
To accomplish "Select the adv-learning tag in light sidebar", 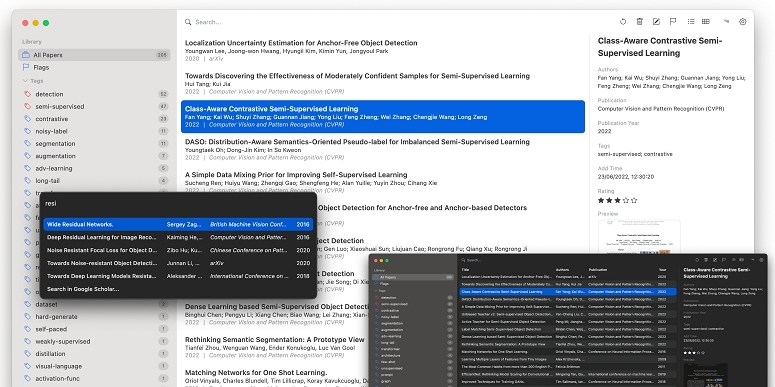I will [95, 168].
